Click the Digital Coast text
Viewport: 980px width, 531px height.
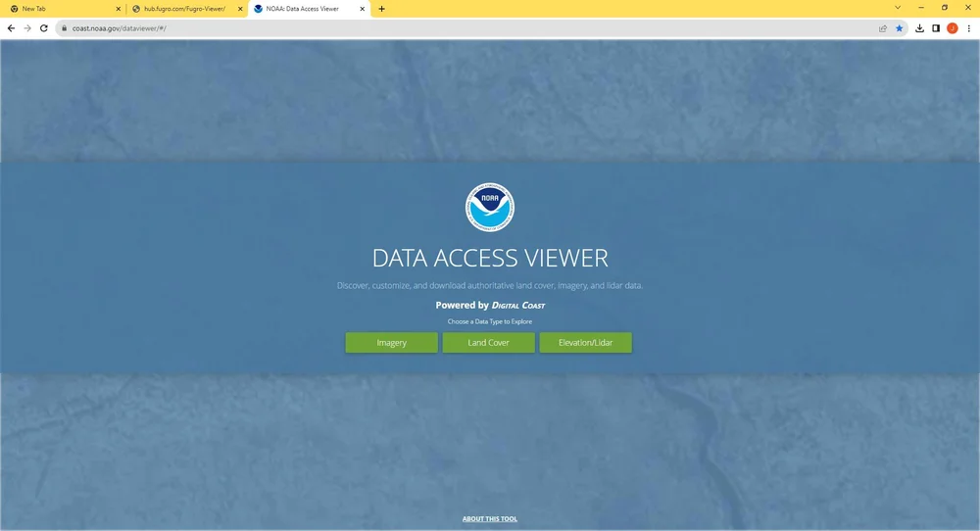[x=518, y=306]
